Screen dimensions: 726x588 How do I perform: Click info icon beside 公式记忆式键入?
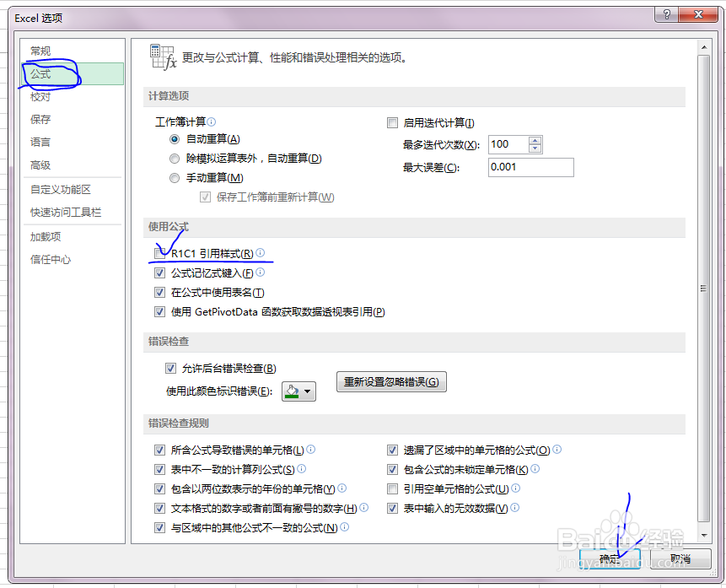tap(261, 272)
